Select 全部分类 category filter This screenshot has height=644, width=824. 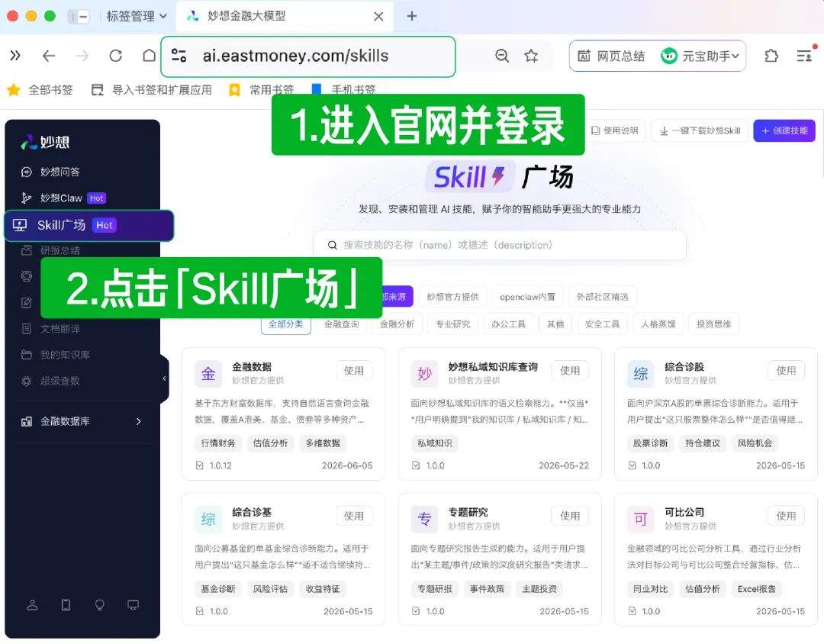(x=286, y=324)
